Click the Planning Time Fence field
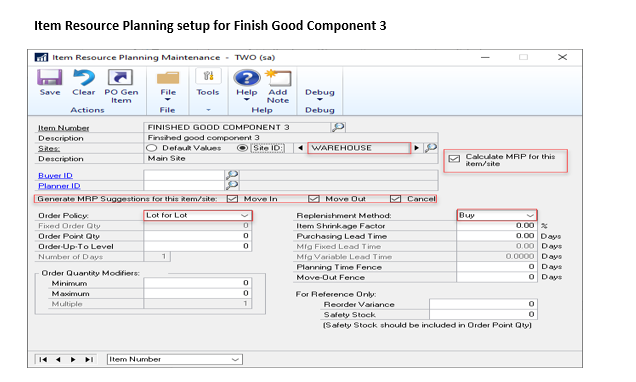Screen dimensions: 636x382 [497, 267]
